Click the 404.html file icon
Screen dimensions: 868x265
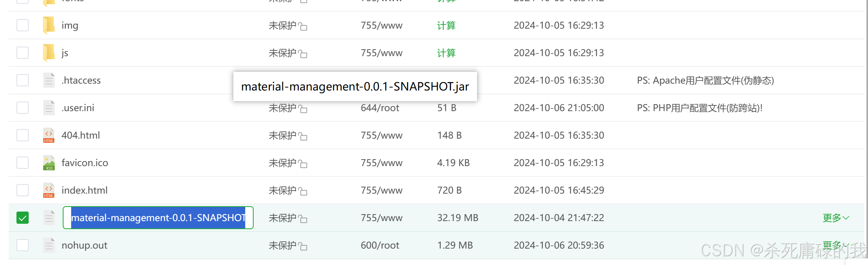click(49, 135)
